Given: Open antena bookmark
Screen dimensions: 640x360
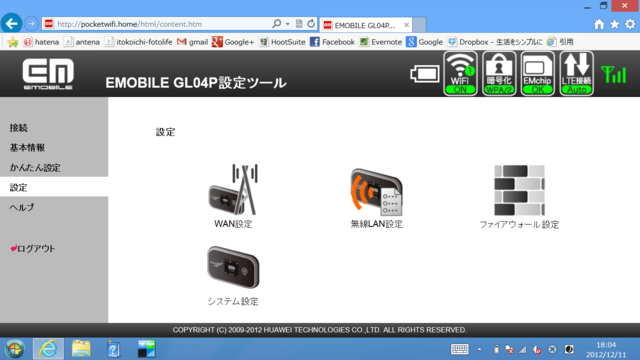Looking at the screenshot, I should pos(82,42).
